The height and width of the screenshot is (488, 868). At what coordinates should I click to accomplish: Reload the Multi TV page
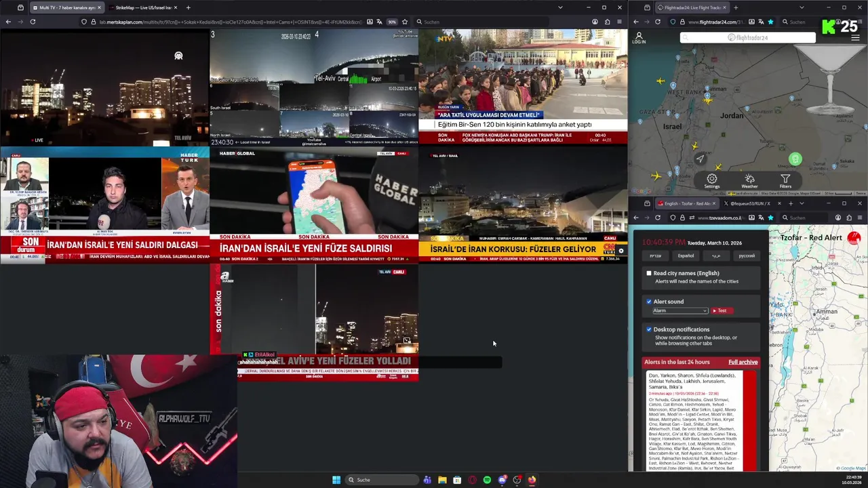pos(33,22)
